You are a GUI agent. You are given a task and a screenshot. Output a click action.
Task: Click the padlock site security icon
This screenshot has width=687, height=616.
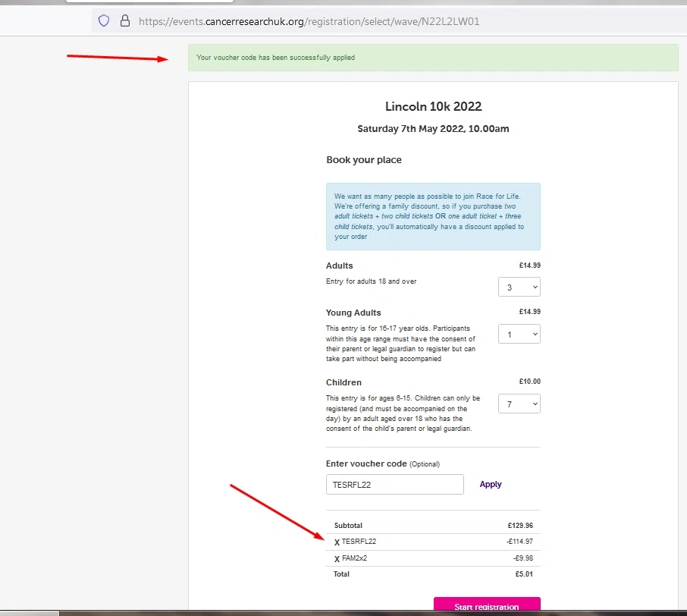pyautogui.click(x=125, y=20)
